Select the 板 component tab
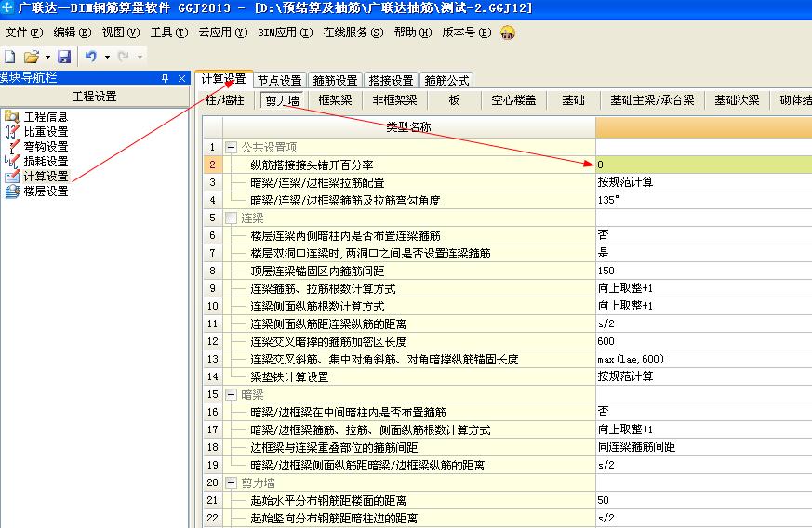Screen dimensions: 812x528 click(454, 99)
